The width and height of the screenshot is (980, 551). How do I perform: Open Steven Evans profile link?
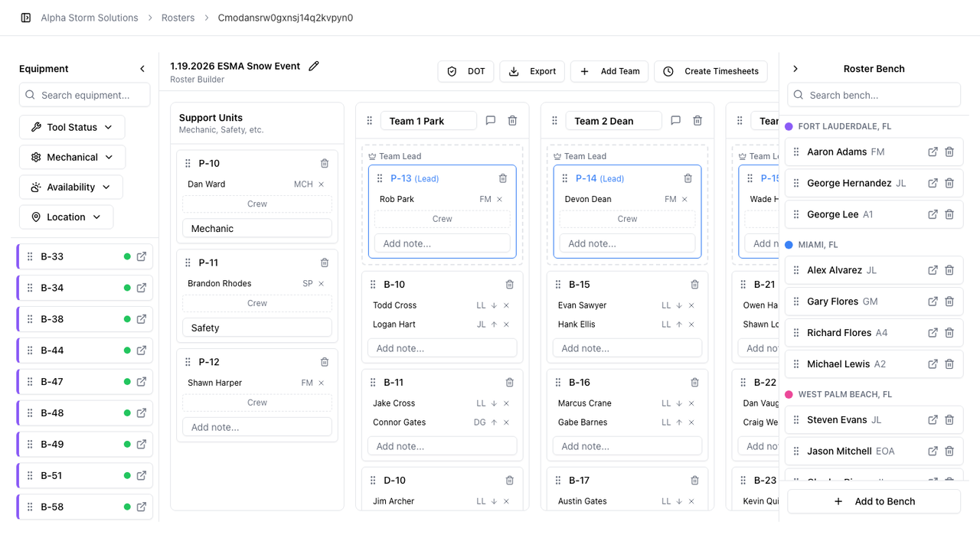point(933,420)
